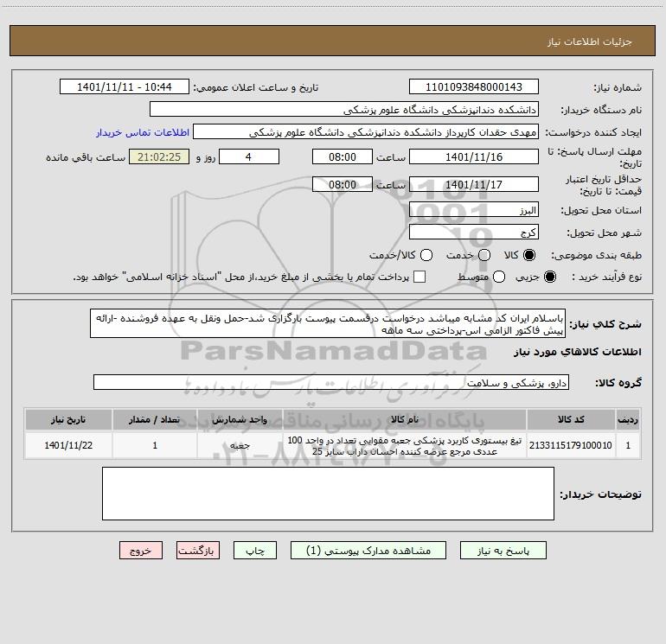Select the کالا radio button

(529, 255)
